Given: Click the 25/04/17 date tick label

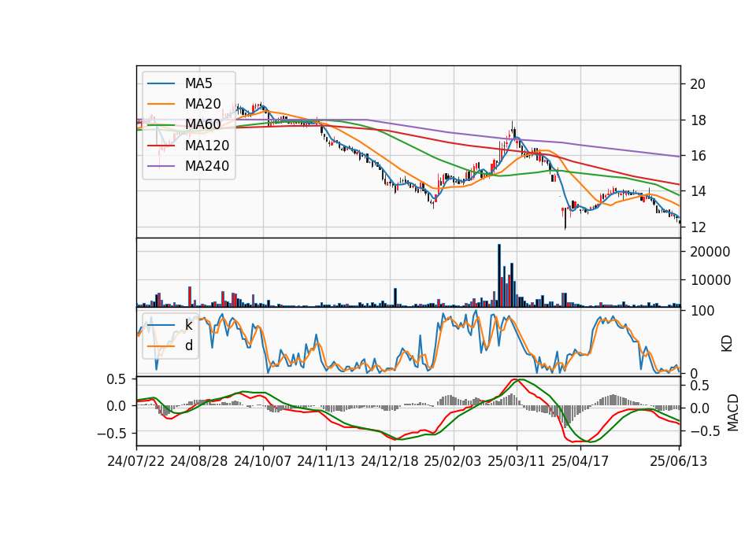Looking at the screenshot, I should tap(580, 461).
